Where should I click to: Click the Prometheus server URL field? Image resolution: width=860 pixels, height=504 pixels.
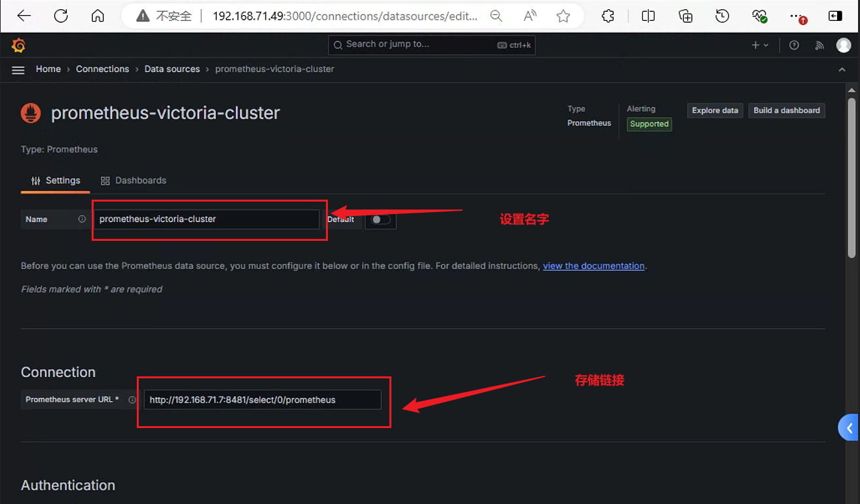tap(262, 399)
